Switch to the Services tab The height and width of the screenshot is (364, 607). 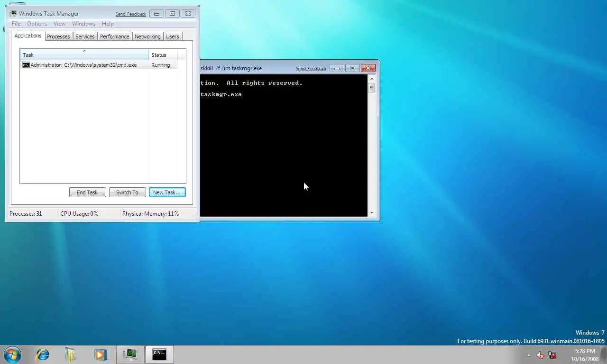click(85, 36)
